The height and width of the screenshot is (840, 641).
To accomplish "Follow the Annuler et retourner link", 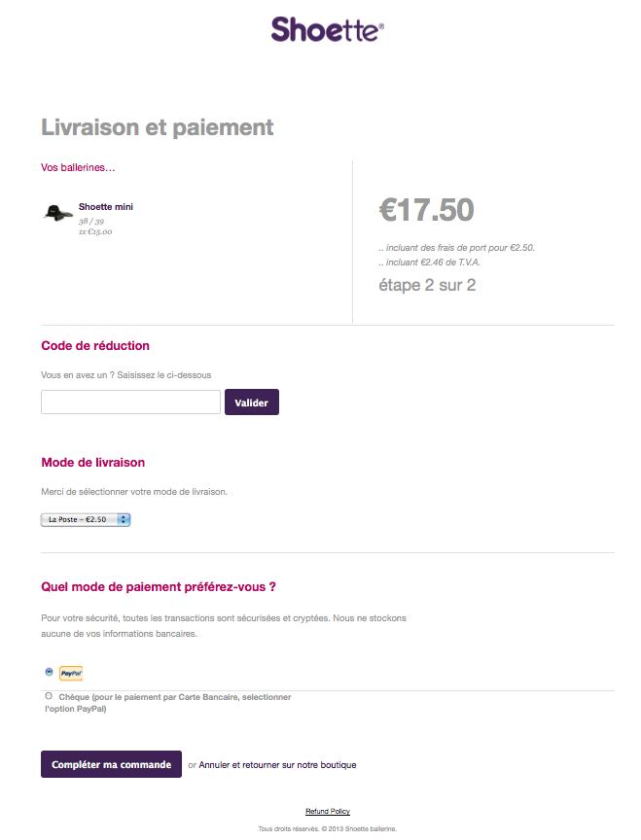I will pyautogui.click(x=277, y=765).
